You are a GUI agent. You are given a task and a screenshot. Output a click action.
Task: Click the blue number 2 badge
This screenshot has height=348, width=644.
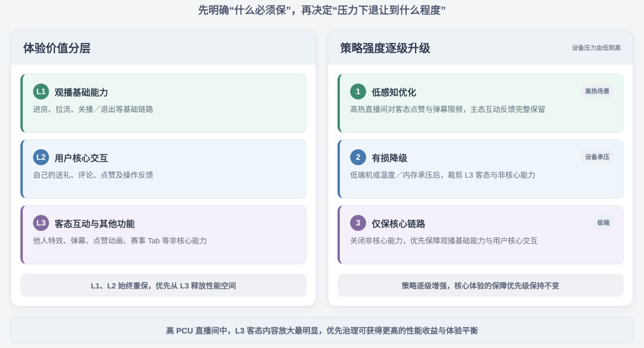point(358,157)
